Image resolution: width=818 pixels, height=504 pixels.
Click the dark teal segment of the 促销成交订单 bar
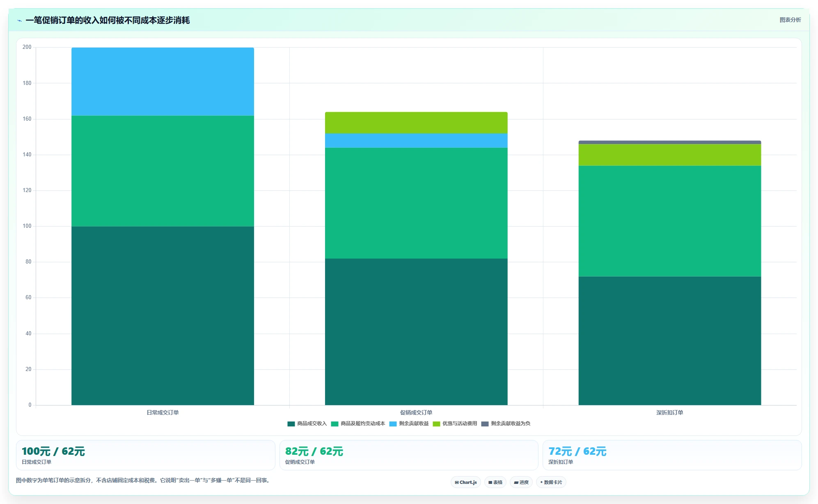416,332
